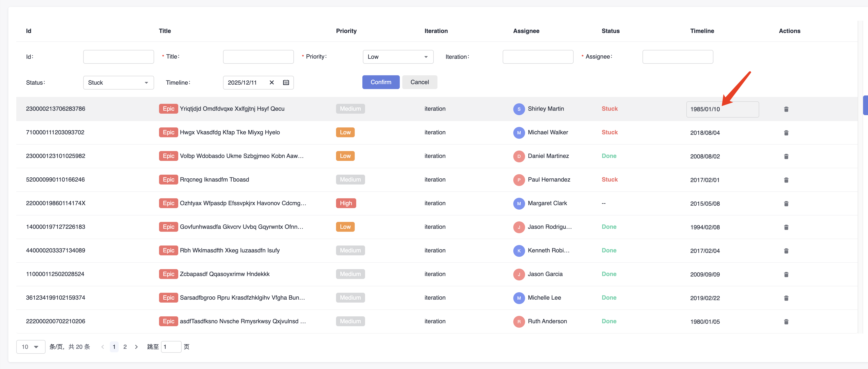The width and height of the screenshot is (868, 369).
Task: Expand the Status dropdown showing Stuck
Action: coord(118,83)
